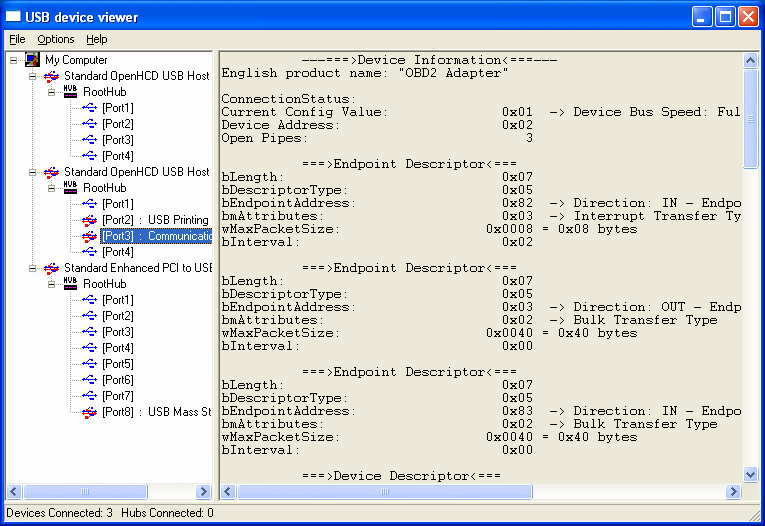Click the 'Hubs Connected: 0' status text
Image resolution: width=765 pixels, height=526 pixels.
coord(167,513)
